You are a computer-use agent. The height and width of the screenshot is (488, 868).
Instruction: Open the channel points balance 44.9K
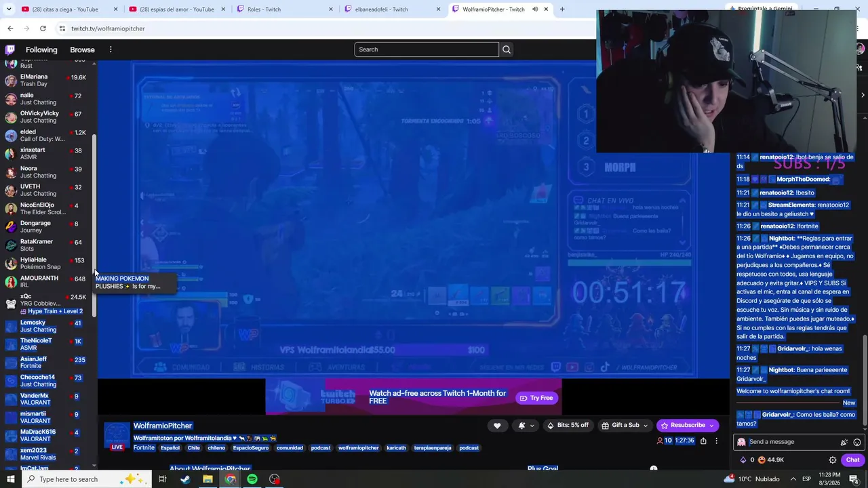coord(771,460)
